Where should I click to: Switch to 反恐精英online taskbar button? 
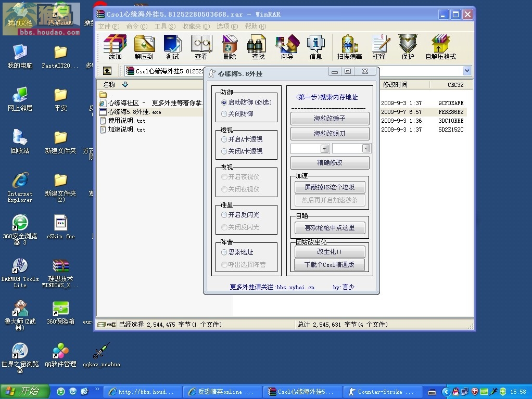pos(223,392)
